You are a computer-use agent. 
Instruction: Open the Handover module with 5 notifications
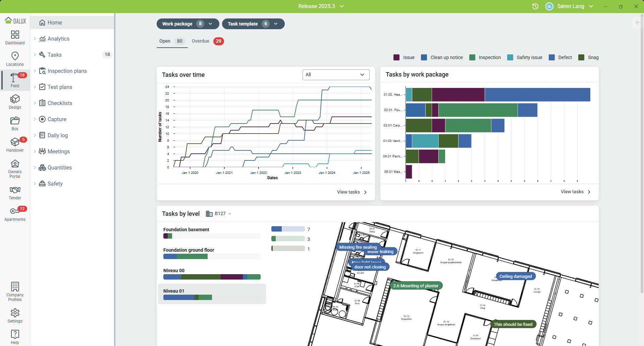15,144
